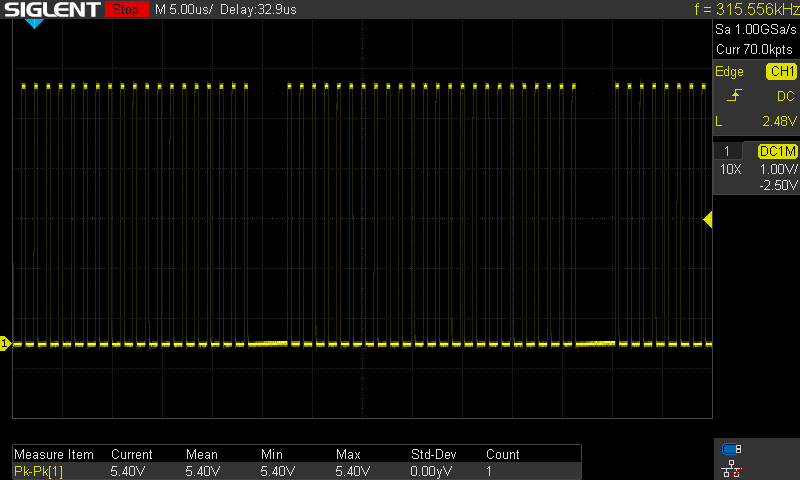Click the Max column header
This screenshot has height=480, width=800.
[x=348, y=454]
